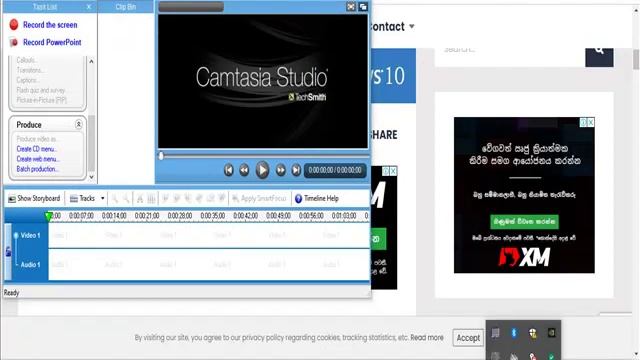Click Show Storyboard button
640x360 pixels.
[x=34, y=198]
